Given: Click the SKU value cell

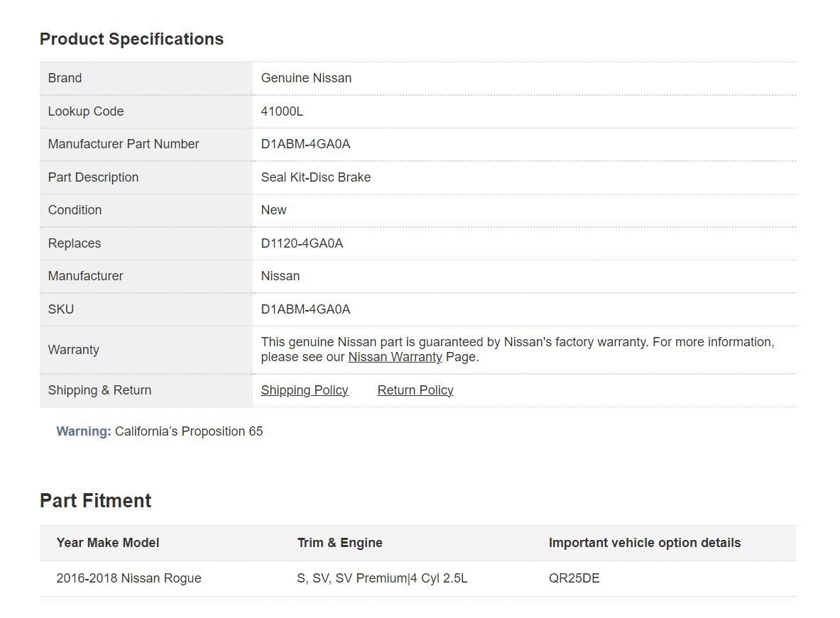Looking at the screenshot, I should click(x=305, y=309).
